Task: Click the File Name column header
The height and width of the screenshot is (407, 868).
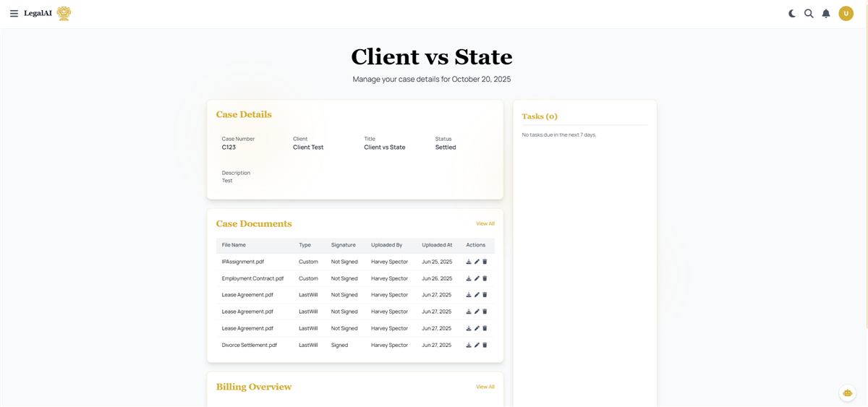Action: [234, 245]
